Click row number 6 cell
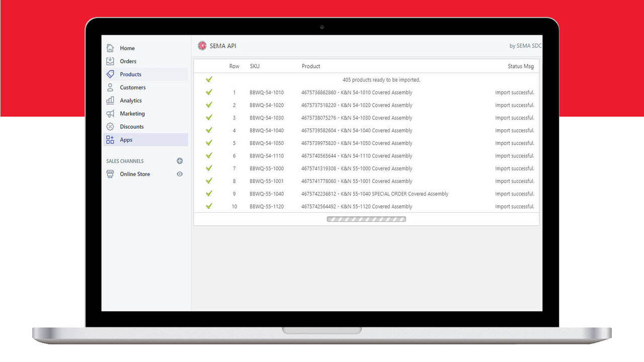 click(234, 156)
